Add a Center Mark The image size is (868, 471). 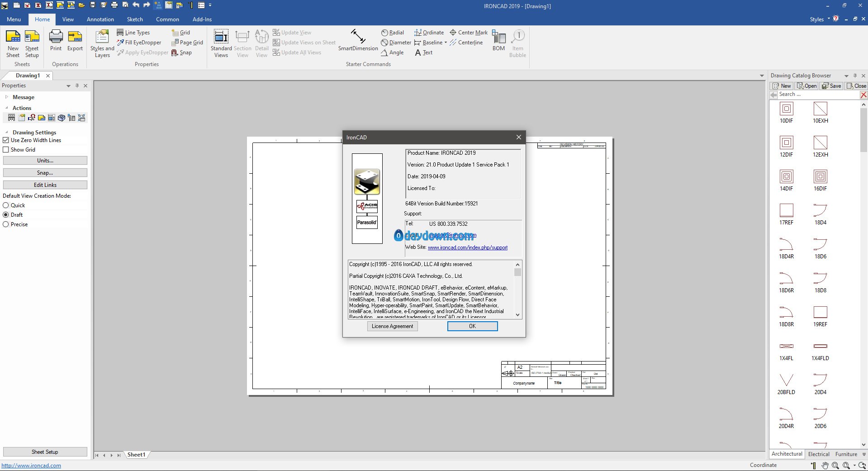pyautogui.click(x=469, y=33)
